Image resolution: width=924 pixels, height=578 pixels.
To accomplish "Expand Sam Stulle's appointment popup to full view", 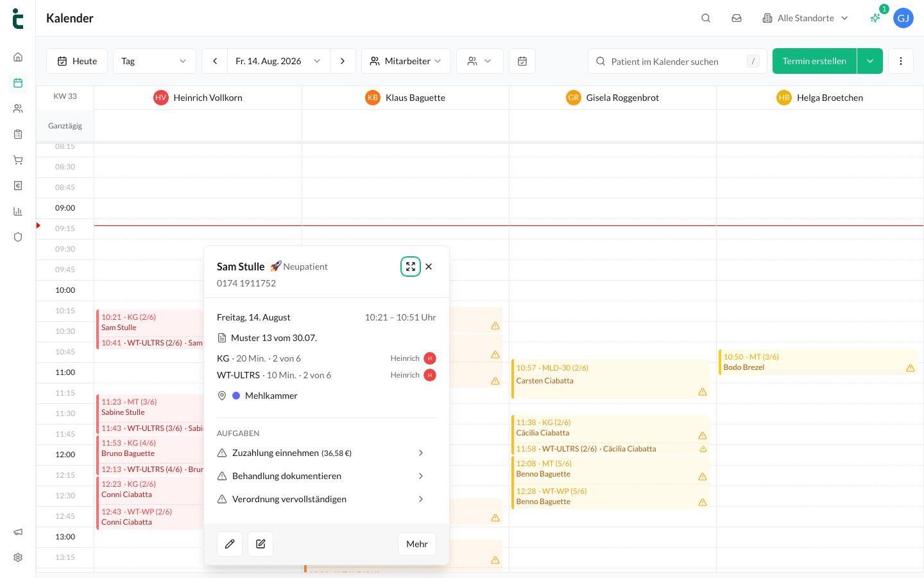I will tap(411, 267).
